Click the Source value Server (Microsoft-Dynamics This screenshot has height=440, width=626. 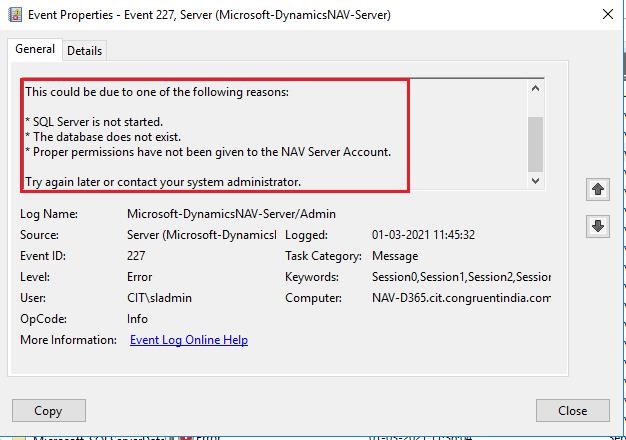[202, 235]
